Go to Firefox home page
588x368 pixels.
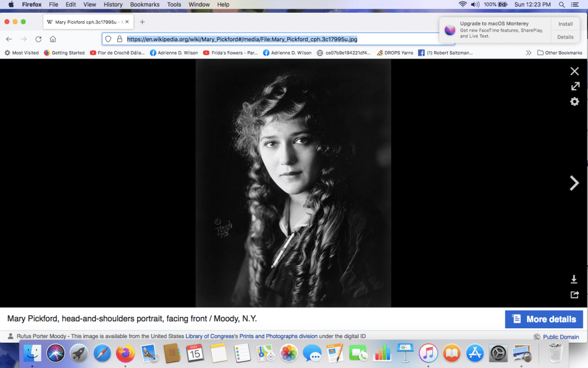[x=53, y=39]
